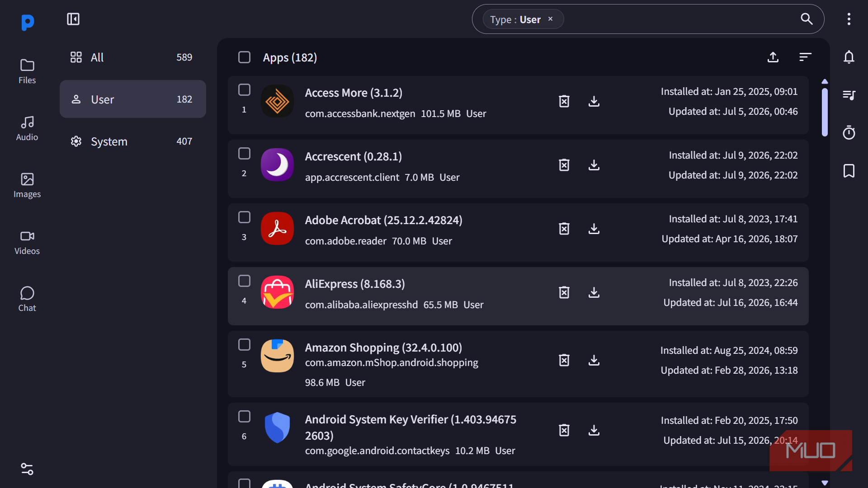Select the User apps filter (182)
This screenshot has width=868, height=488.
tap(133, 99)
